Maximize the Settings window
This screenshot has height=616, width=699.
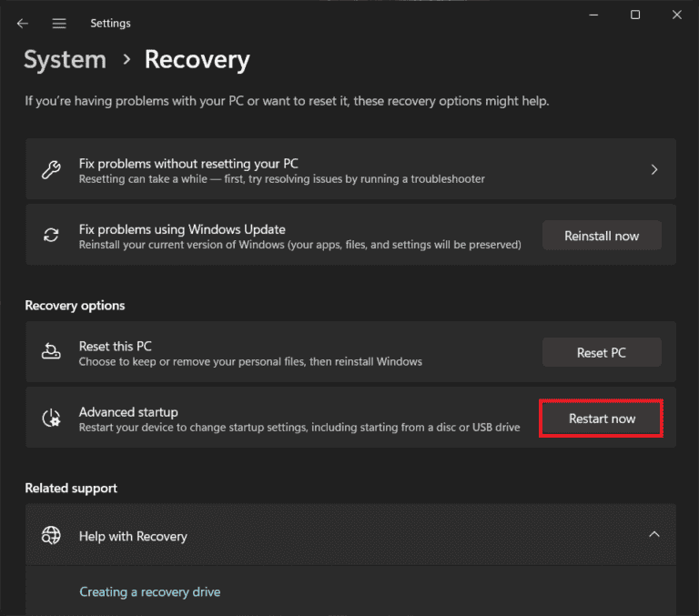tap(635, 15)
